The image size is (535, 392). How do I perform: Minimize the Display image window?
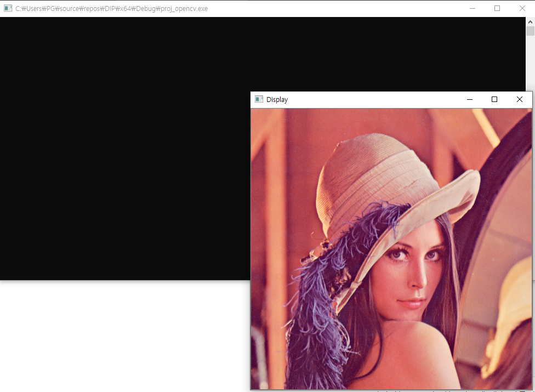pos(469,99)
